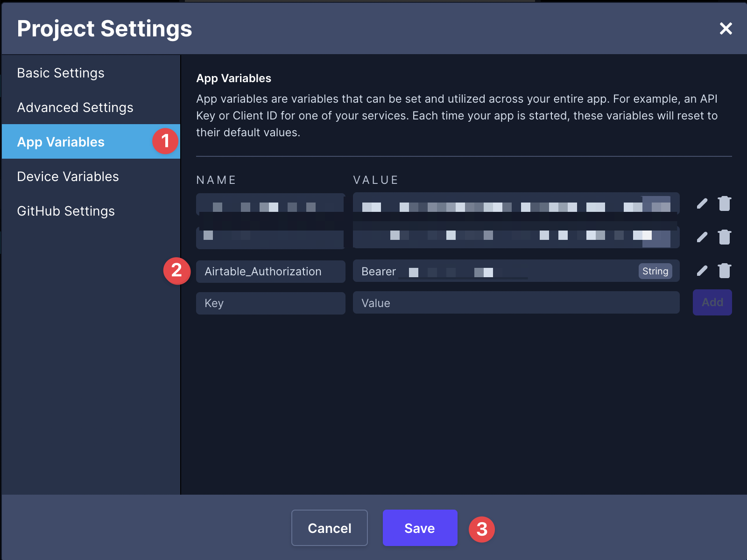Viewport: 747px width, 560px height.
Task: Edit the Airtable_Authorization variable with pencil icon
Action: click(x=702, y=271)
